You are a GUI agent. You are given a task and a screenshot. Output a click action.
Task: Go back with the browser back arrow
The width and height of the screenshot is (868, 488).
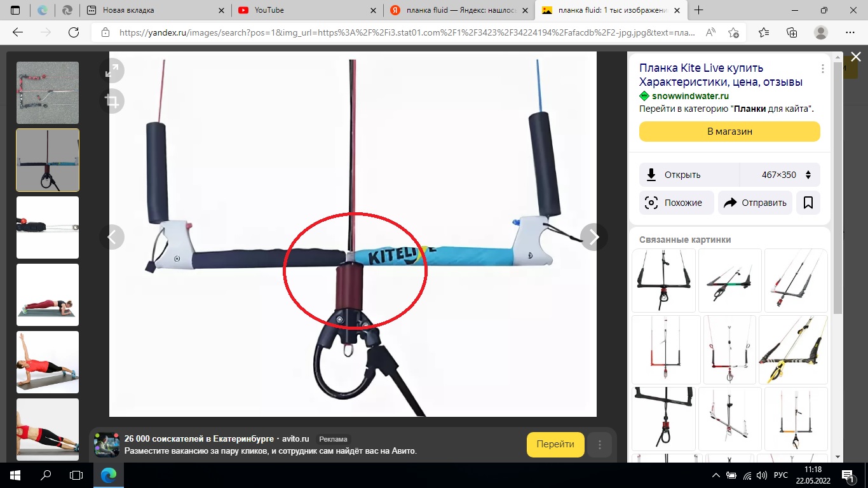tap(18, 32)
